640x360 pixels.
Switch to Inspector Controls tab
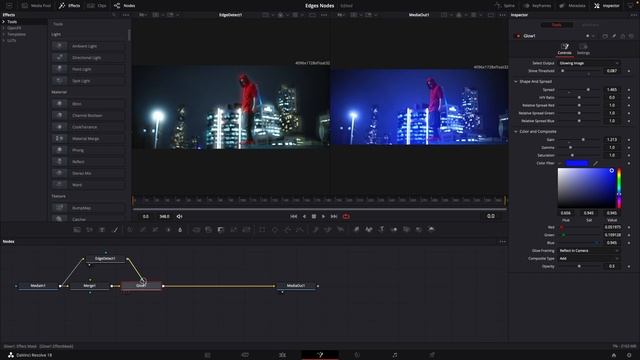coord(564,49)
